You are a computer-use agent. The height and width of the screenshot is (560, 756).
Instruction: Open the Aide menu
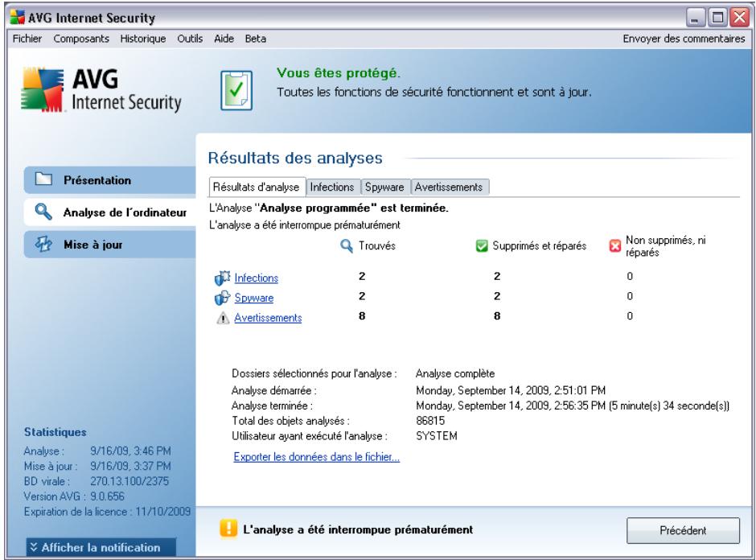224,39
